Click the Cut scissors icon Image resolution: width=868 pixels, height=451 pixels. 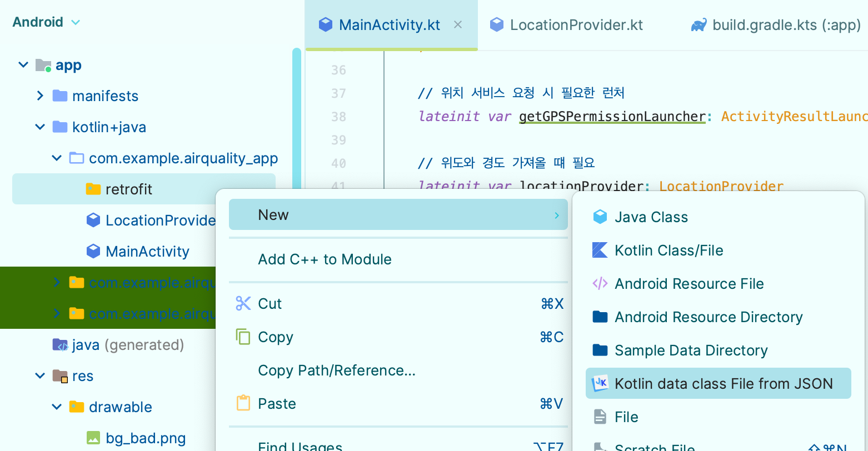[x=243, y=303]
